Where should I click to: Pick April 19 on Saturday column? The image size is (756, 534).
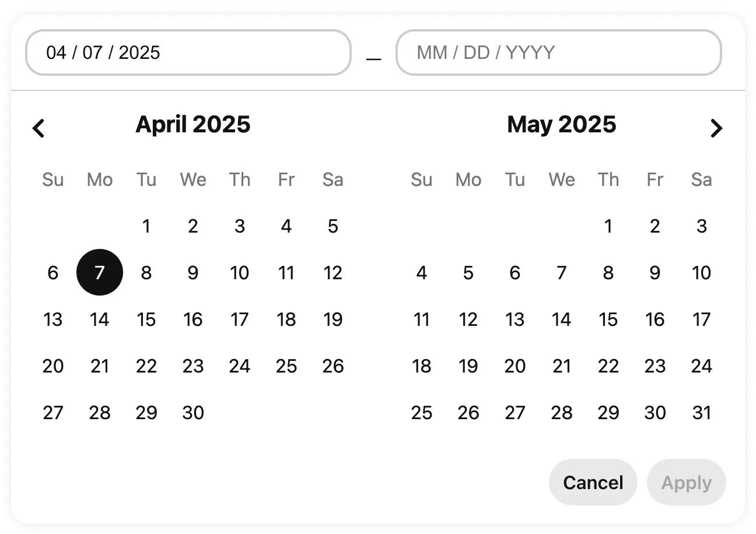[x=333, y=319]
